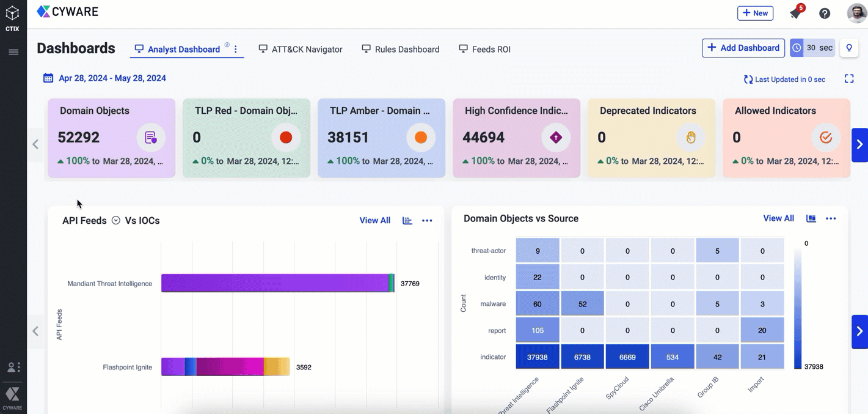Open user management icon in left sidebar
Image resolution: width=868 pixels, height=414 pixels.
tap(13, 367)
